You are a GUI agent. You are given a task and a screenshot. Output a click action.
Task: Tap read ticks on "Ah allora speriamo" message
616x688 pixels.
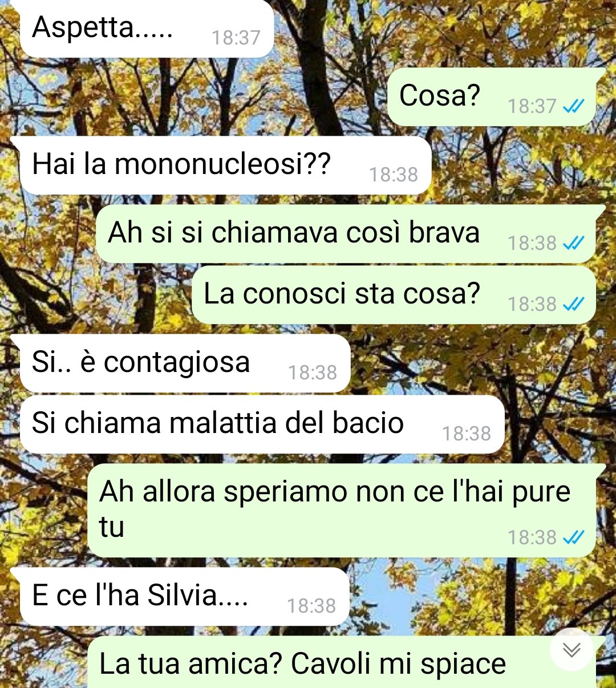(573, 537)
